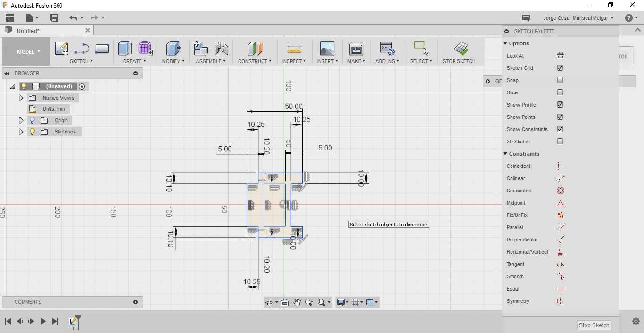Expand the Origin folder
Image resolution: width=644 pixels, height=333 pixels.
tap(21, 120)
